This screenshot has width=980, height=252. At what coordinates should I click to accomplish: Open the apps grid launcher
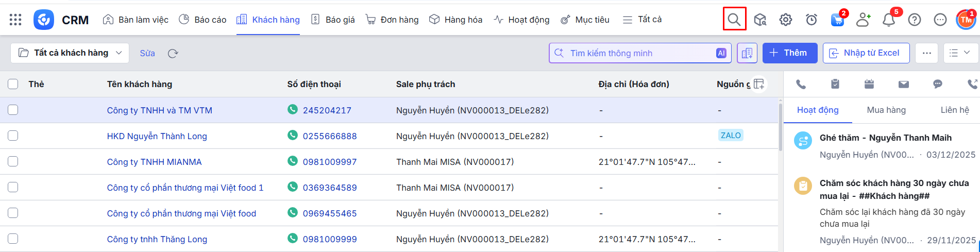(x=15, y=20)
